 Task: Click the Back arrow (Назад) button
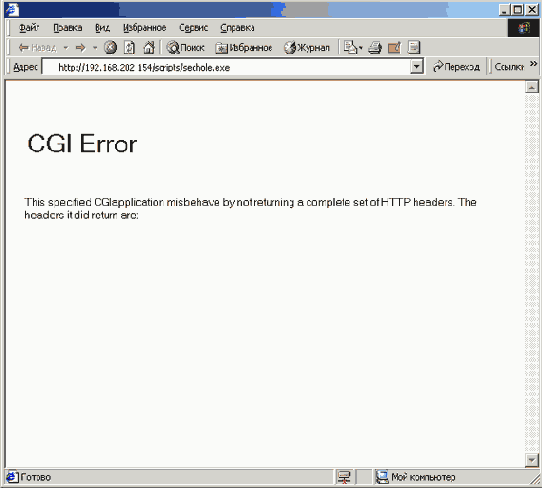point(37,47)
